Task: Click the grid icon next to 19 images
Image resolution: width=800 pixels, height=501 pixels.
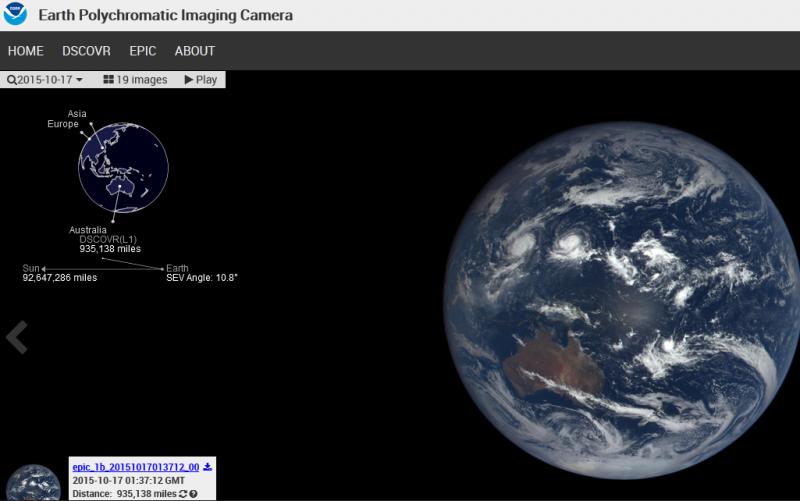Action: tap(108, 80)
